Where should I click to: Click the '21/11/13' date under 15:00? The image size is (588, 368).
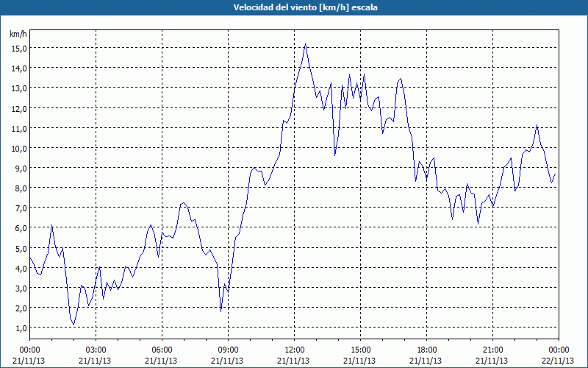(359, 361)
